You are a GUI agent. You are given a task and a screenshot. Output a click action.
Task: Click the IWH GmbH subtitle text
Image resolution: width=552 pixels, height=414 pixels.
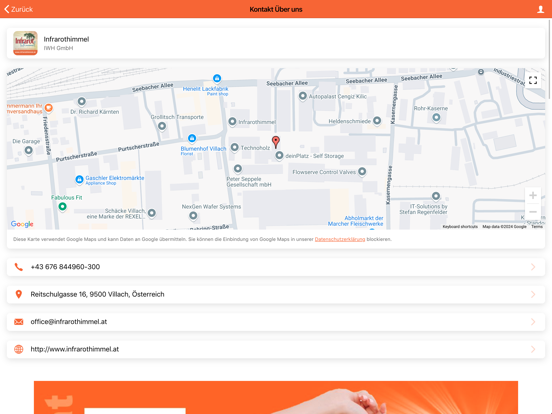click(x=58, y=48)
